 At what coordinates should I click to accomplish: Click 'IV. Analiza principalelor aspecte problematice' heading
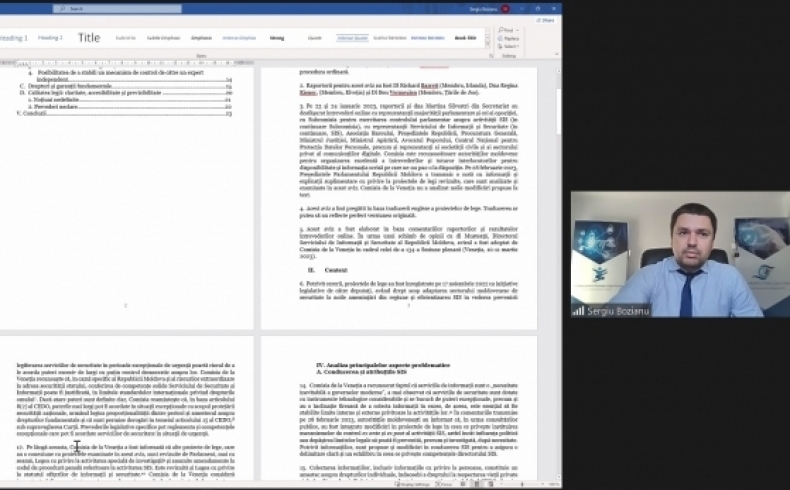coord(383,365)
